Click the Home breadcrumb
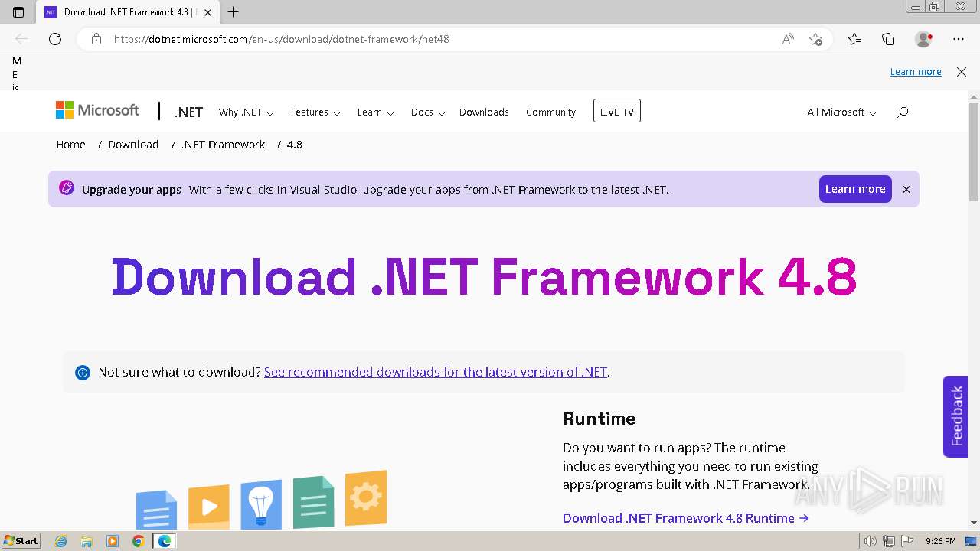980x551 pixels. pos(70,145)
